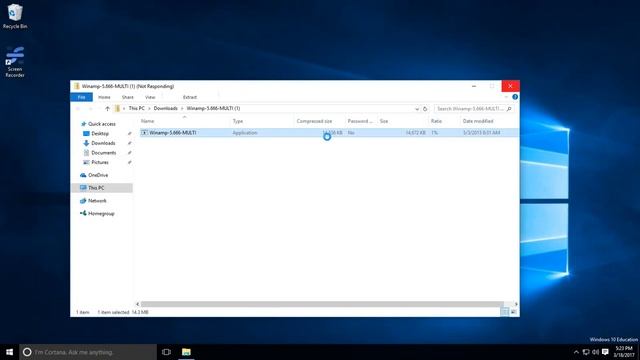Click the Application type cell
640x360 pixels.
pyautogui.click(x=244, y=133)
